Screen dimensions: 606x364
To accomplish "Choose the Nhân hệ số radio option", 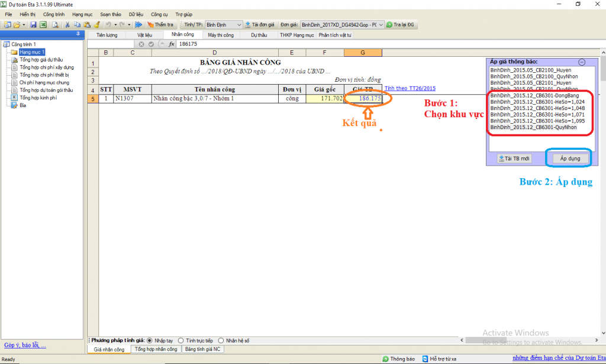I will 221,340.
